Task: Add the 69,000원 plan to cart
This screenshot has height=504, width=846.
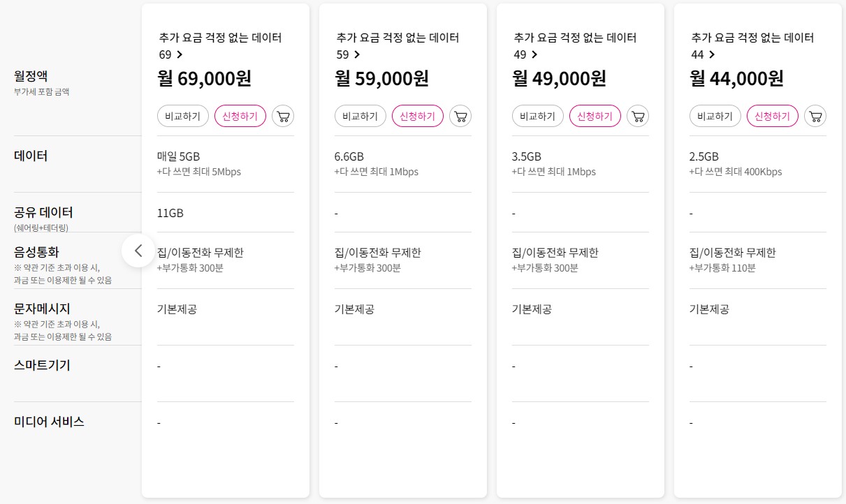Action: pos(283,117)
